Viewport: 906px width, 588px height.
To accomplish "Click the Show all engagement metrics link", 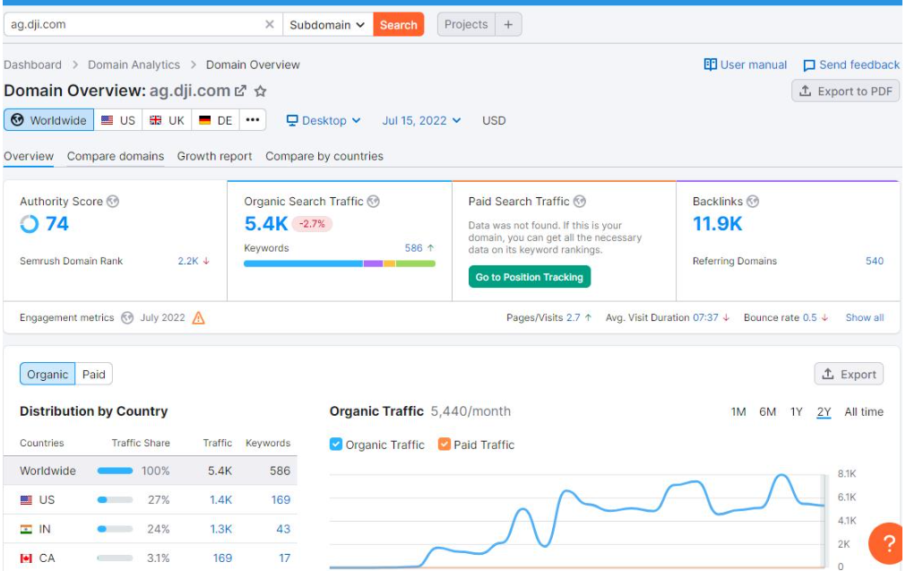I will pyautogui.click(x=865, y=317).
